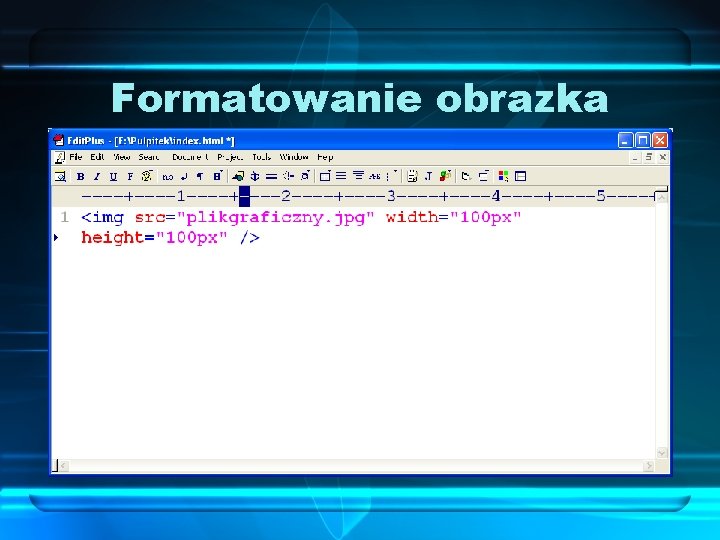
Task: Click the Italic formatting icon
Action: [97, 176]
